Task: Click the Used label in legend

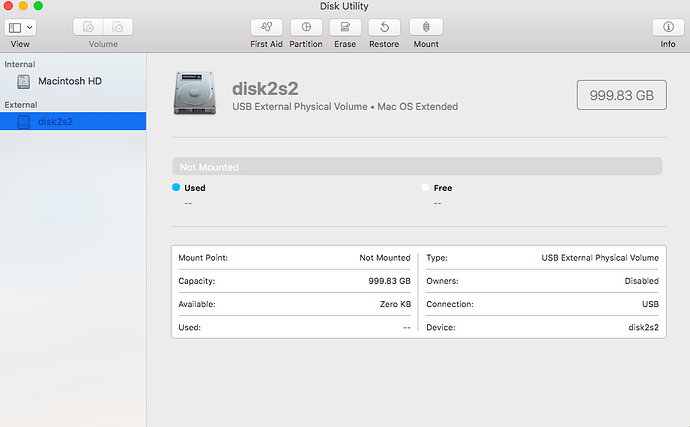Action: tap(195, 188)
